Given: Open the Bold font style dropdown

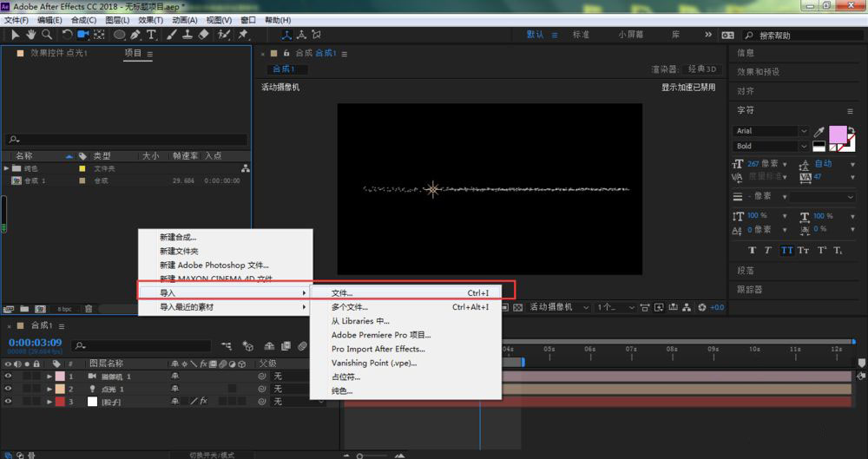Looking at the screenshot, I should [771, 146].
